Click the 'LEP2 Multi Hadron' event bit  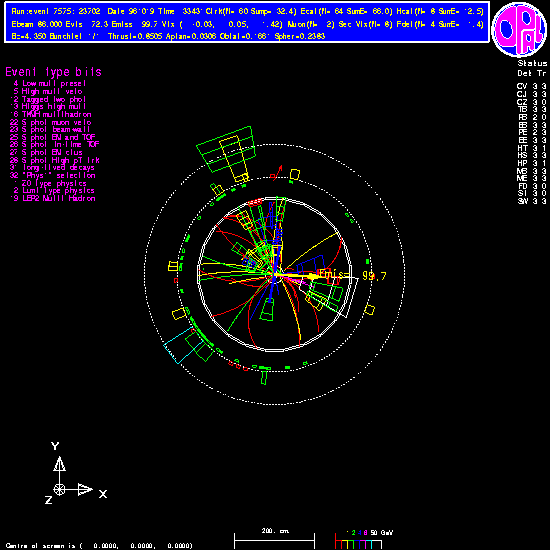pos(53,199)
